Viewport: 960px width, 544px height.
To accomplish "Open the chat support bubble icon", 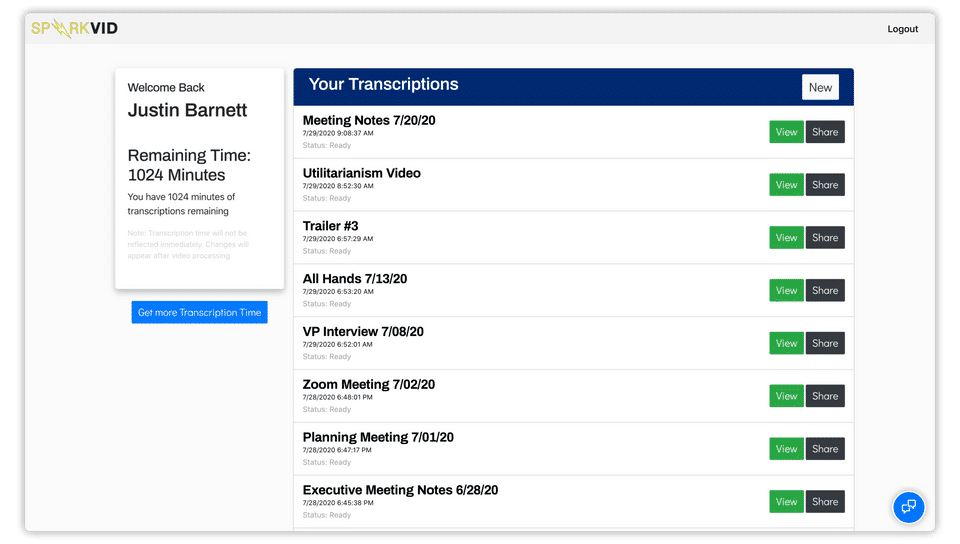I will point(908,507).
